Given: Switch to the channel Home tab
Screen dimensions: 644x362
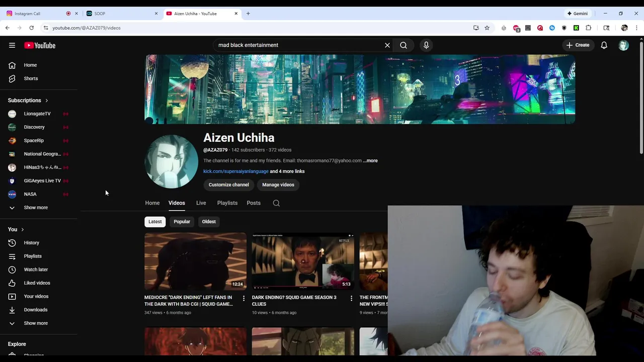Looking at the screenshot, I should (x=152, y=203).
